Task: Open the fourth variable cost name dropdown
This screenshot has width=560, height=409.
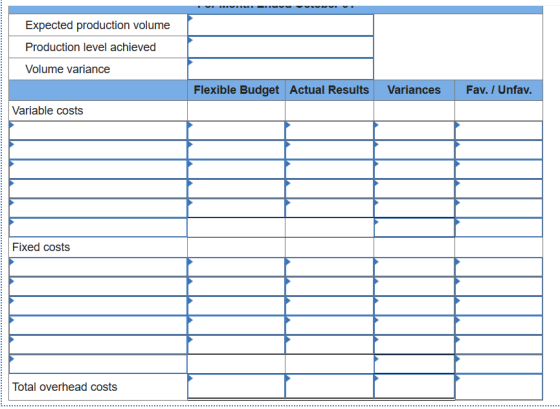Action: point(98,189)
